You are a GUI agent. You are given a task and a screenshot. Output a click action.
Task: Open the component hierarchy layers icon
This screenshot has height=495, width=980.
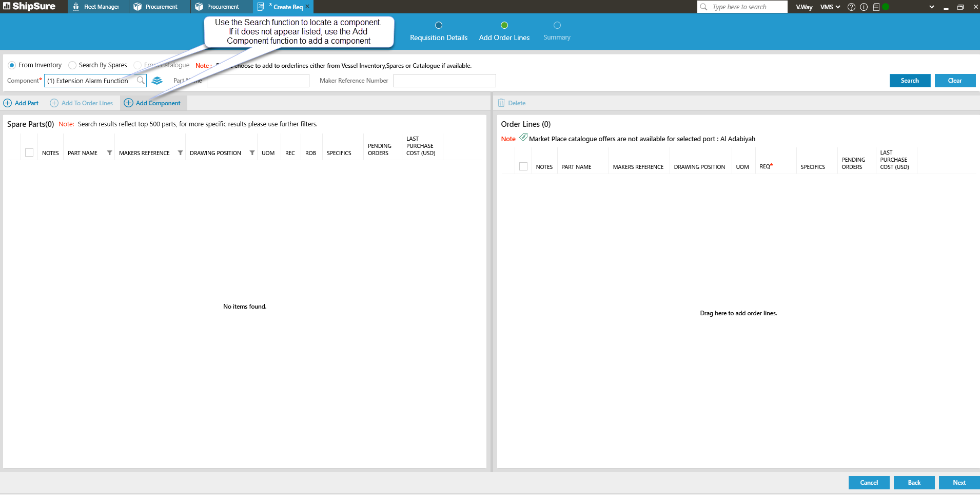click(x=157, y=81)
